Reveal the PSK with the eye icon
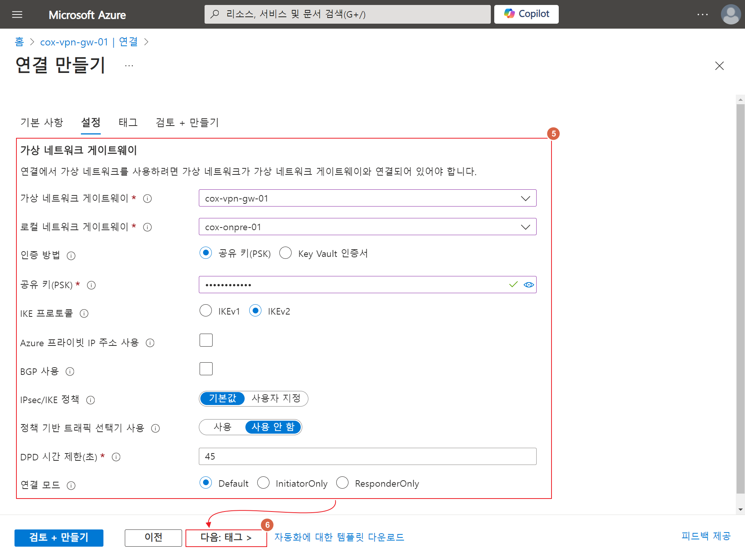Image resolution: width=745 pixels, height=560 pixels. tap(529, 285)
